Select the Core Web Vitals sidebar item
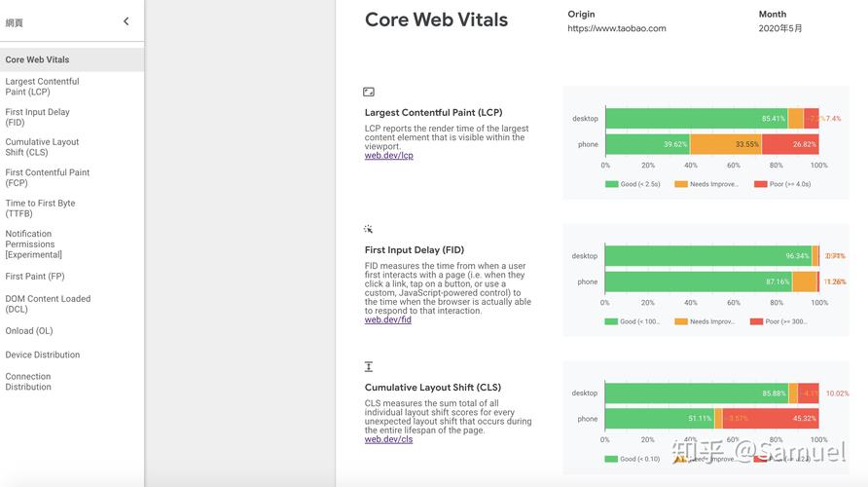This screenshot has height=487, width=868. [x=72, y=59]
